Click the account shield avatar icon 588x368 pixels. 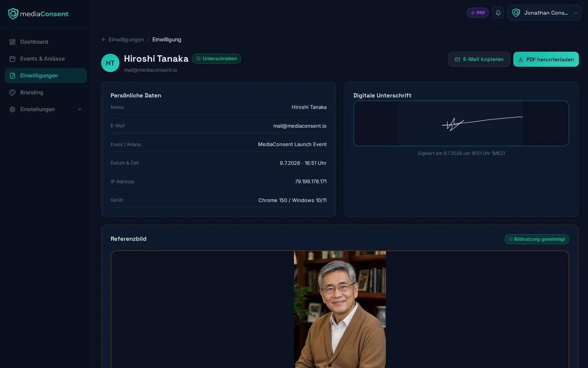point(516,13)
